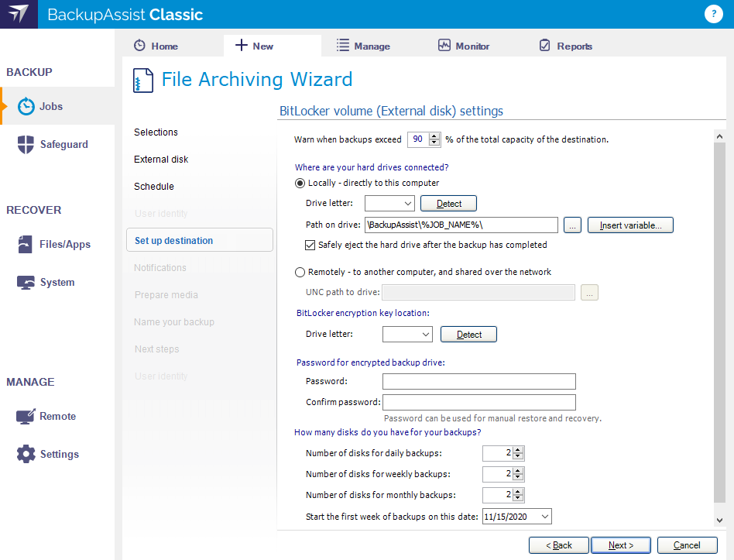Increase number of daily backup disks
This screenshot has width=734, height=560.
(518, 450)
